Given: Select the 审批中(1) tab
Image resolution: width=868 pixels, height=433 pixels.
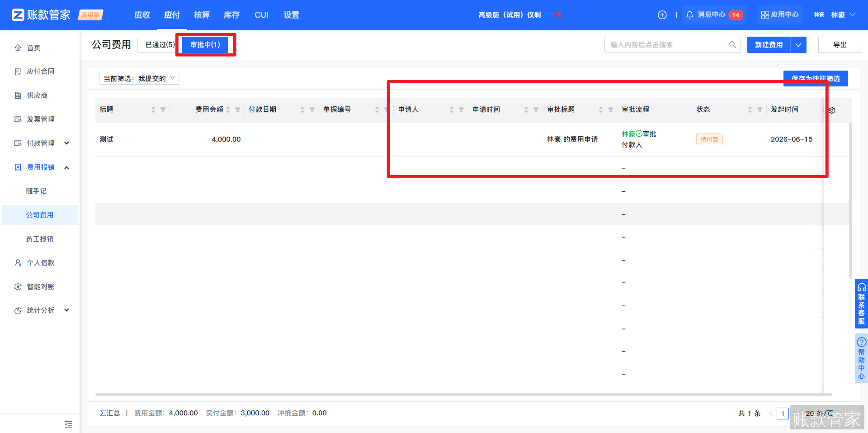Looking at the screenshot, I should click(x=205, y=45).
